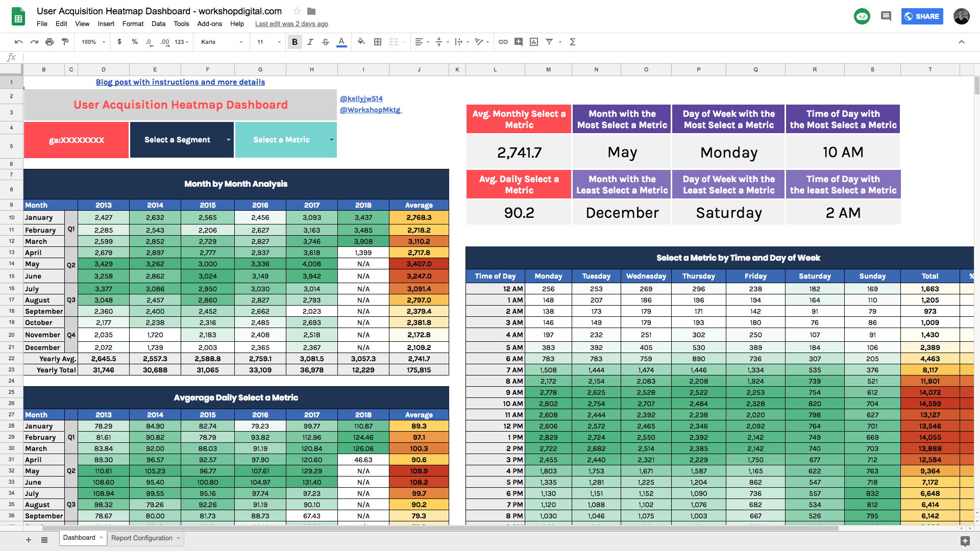
Task: Click the Functions sigma icon
Action: pos(573,42)
